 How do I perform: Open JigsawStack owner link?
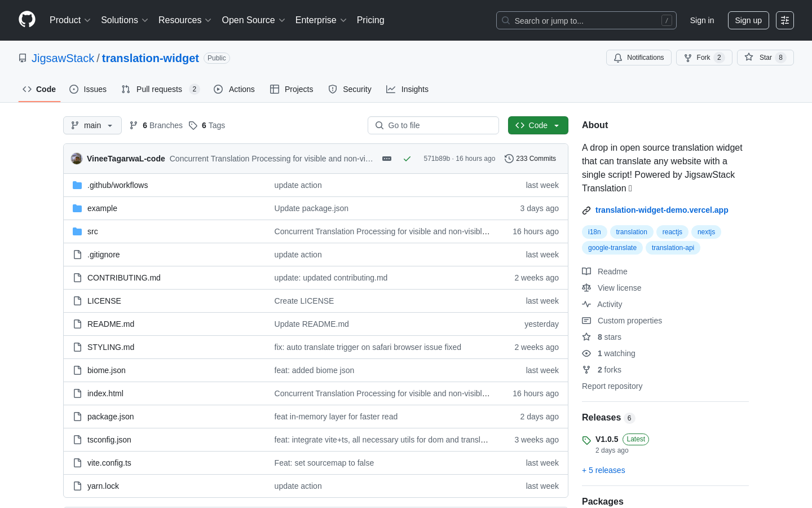click(63, 58)
